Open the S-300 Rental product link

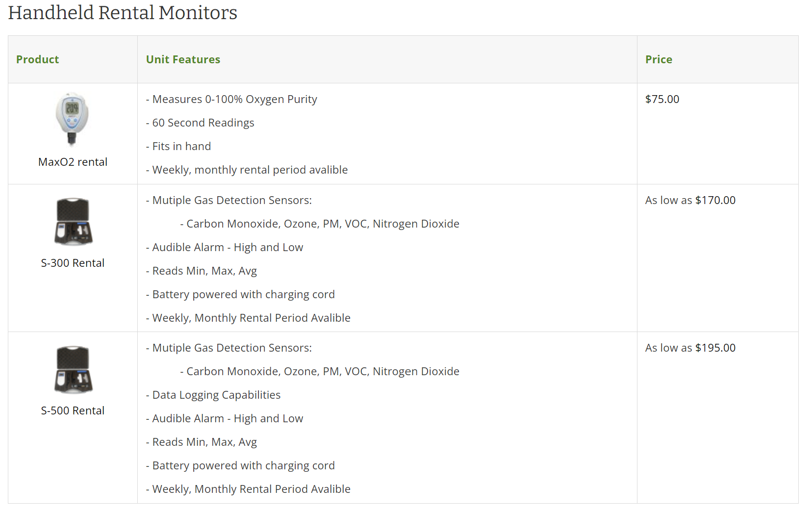pyautogui.click(x=73, y=263)
